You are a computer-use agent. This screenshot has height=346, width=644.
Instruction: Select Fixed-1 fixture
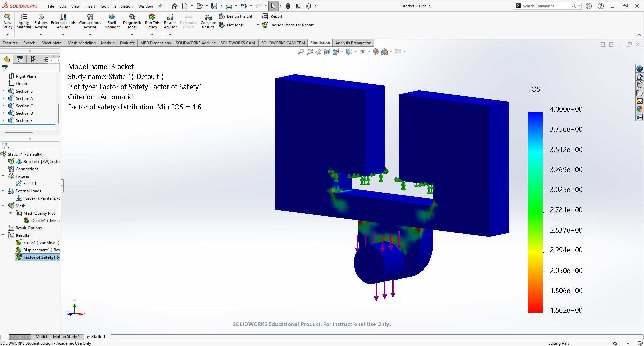tap(26, 183)
